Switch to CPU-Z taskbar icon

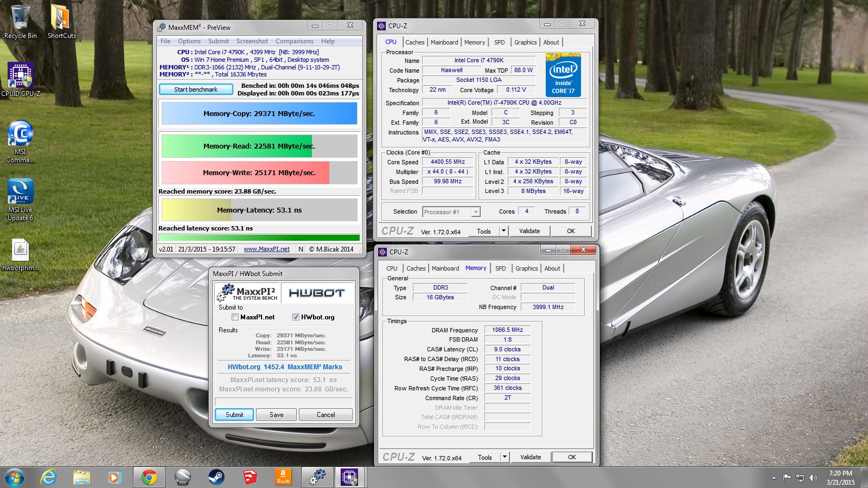pos(350,477)
